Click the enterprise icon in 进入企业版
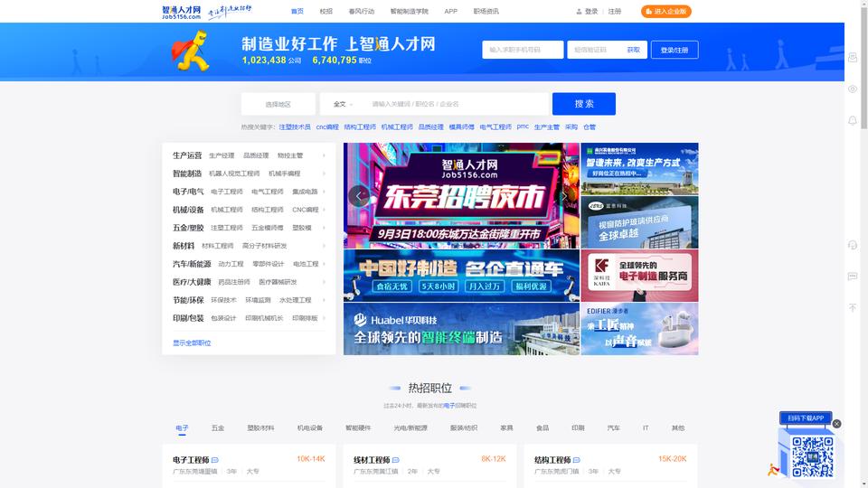The image size is (868, 488). click(649, 11)
